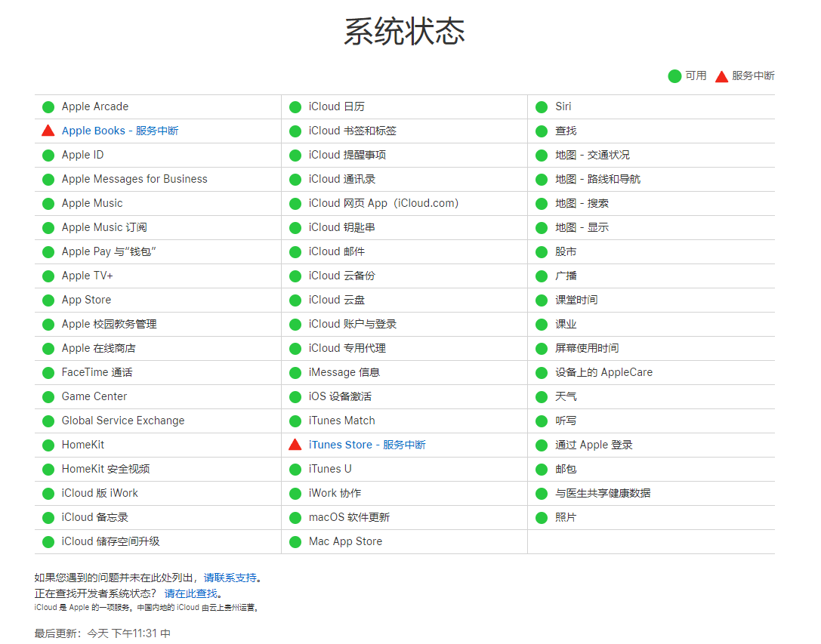Select the Apple Music row text
This screenshot has height=644, width=821.
[92, 203]
